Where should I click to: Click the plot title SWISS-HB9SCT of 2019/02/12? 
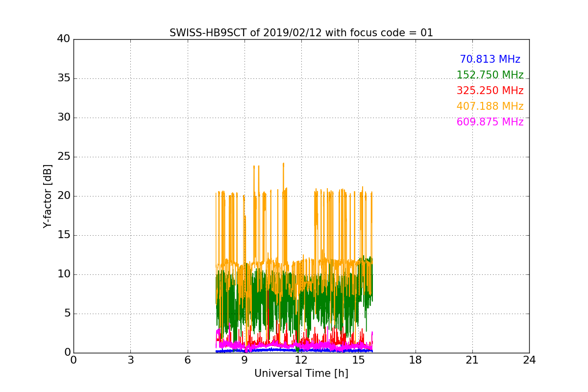(x=301, y=33)
